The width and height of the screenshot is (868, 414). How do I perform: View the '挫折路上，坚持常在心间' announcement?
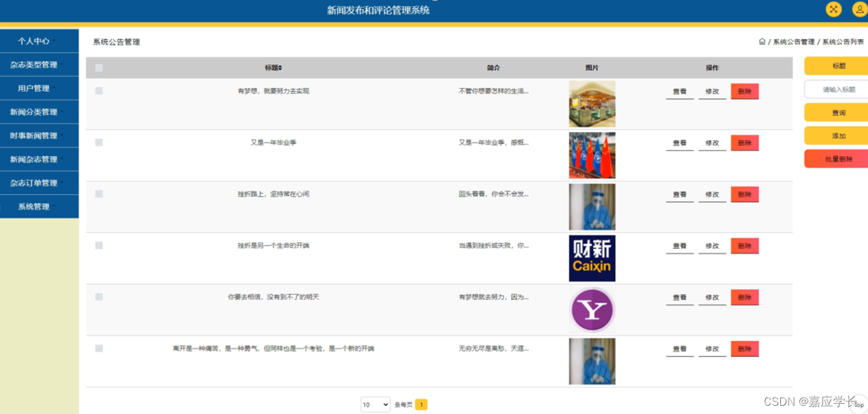(679, 195)
